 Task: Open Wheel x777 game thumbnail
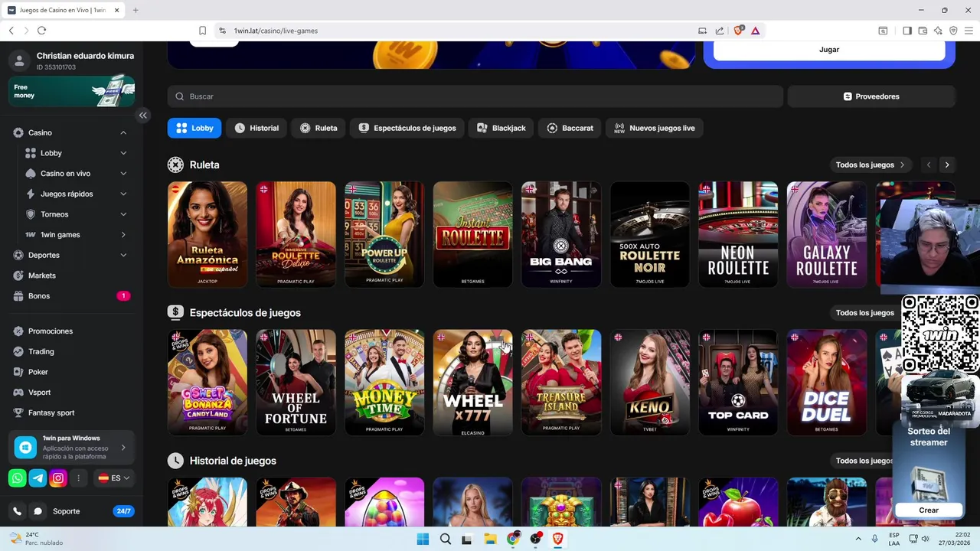click(x=472, y=383)
